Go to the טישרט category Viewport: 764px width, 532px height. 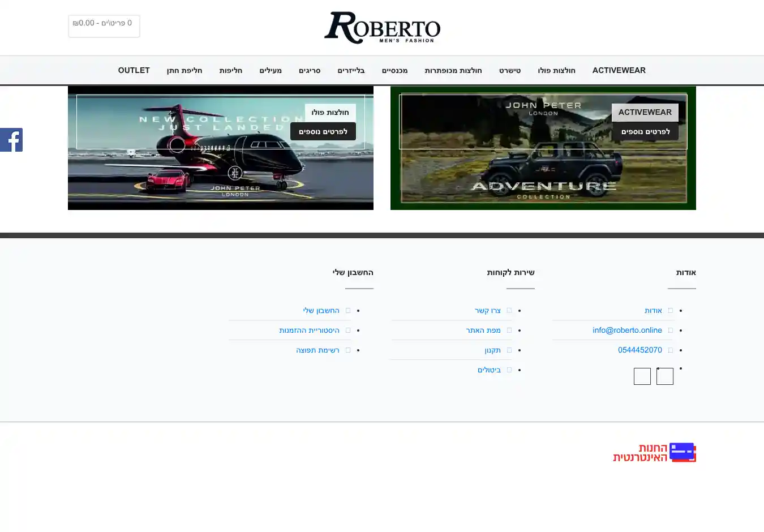[x=509, y=71]
